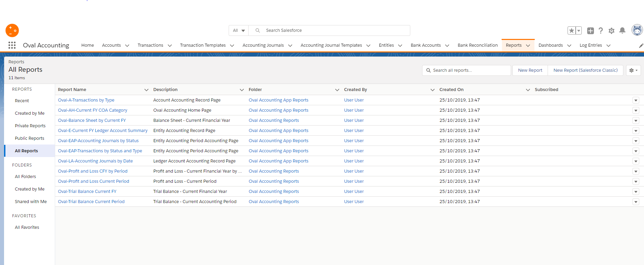644x265 pixels.
Task: Open row actions for Oval-Balance Sheet by Current FY
Action: click(636, 120)
